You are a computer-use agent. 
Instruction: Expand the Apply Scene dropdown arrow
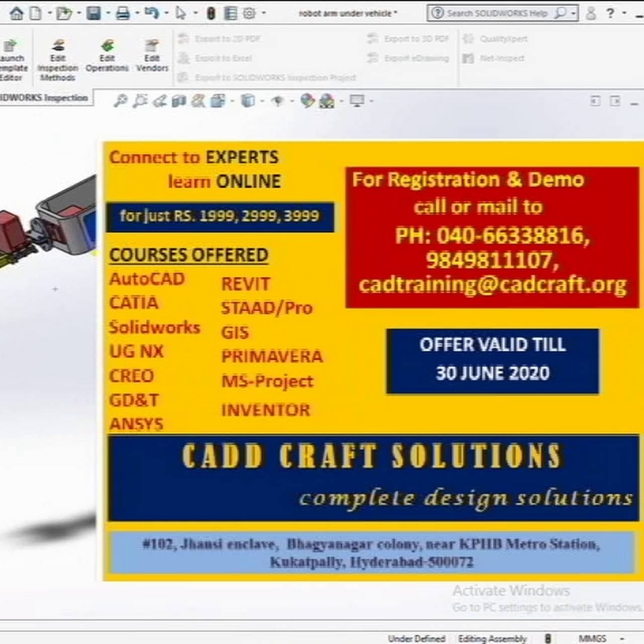(x=342, y=101)
